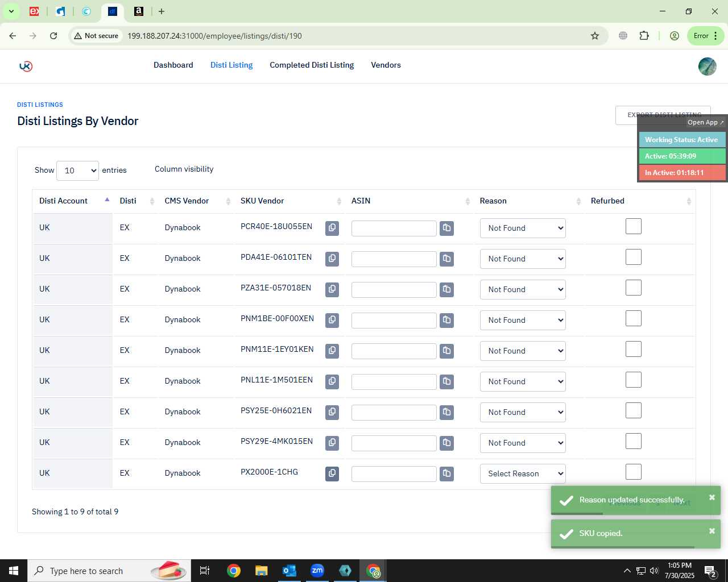Click ASIN input field for PCR40E-18U055EN

(x=394, y=228)
